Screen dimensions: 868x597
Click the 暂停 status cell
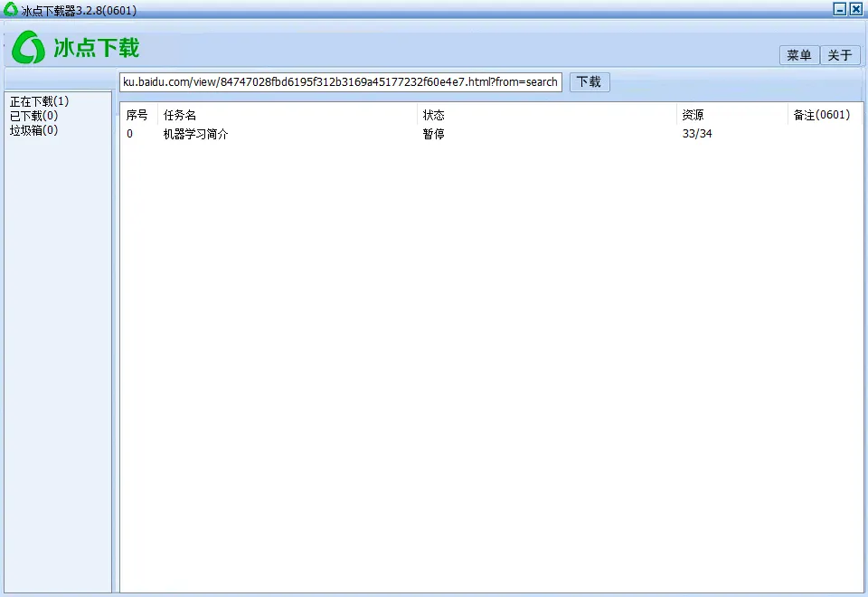(x=433, y=134)
